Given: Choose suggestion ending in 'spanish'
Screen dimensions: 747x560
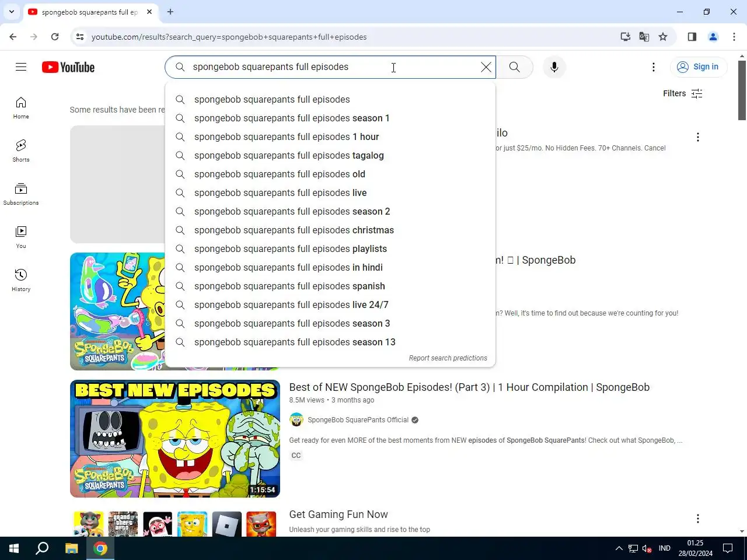Looking at the screenshot, I should pyautogui.click(x=330, y=286).
